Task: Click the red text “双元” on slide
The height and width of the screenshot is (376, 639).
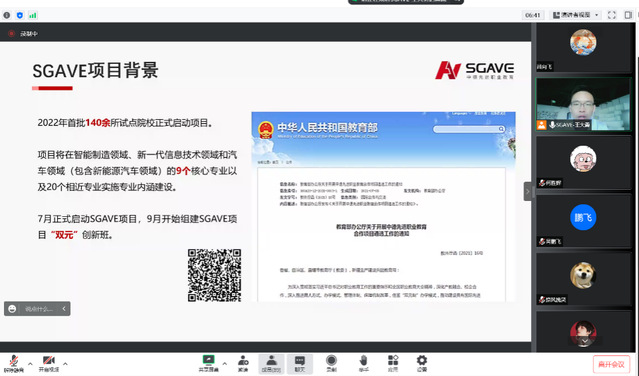Action: (64, 235)
